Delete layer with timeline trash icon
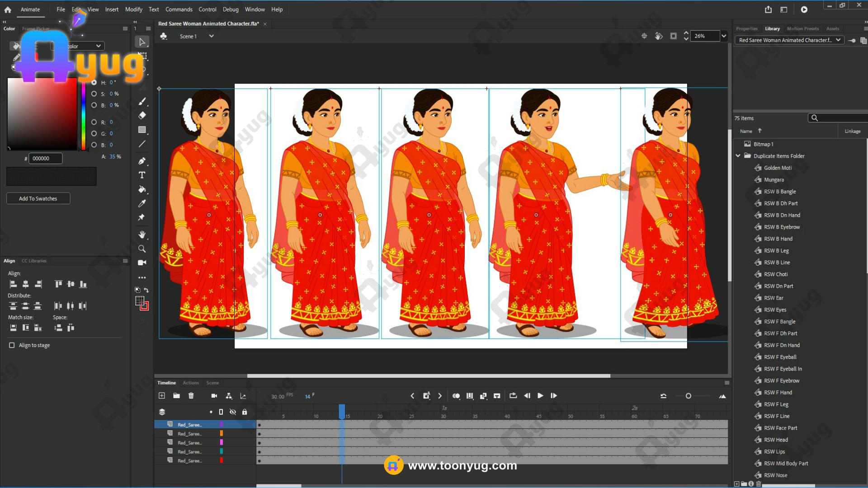This screenshot has width=868, height=488. tap(191, 396)
